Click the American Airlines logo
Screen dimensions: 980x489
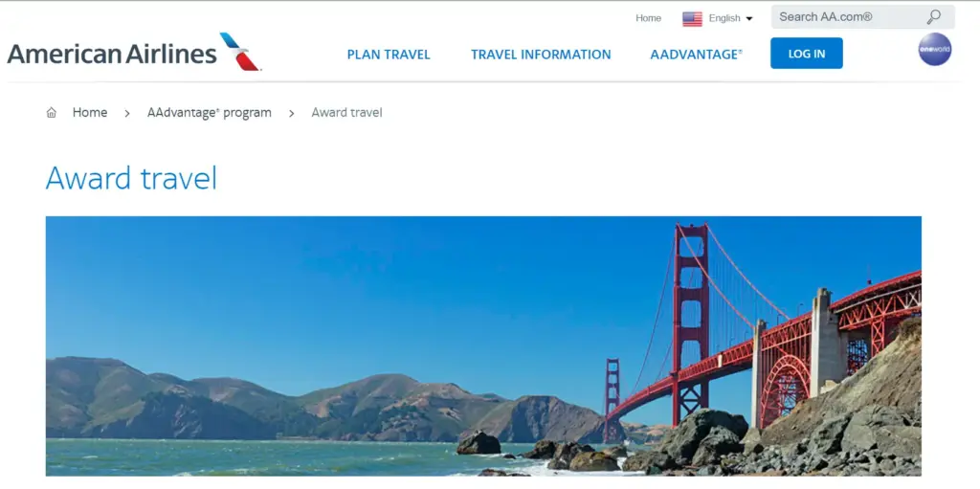click(134, 53)
